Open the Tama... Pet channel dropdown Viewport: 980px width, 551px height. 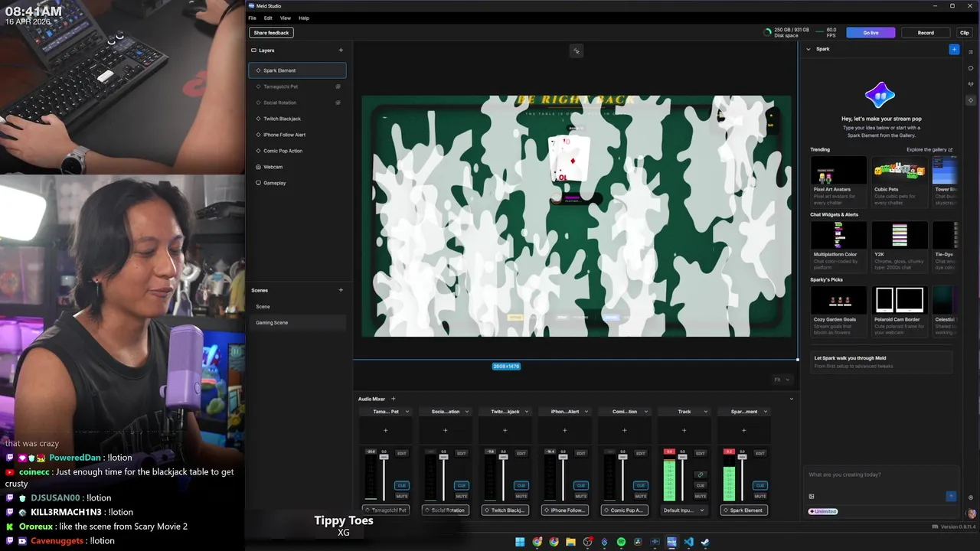click(407, 412)
